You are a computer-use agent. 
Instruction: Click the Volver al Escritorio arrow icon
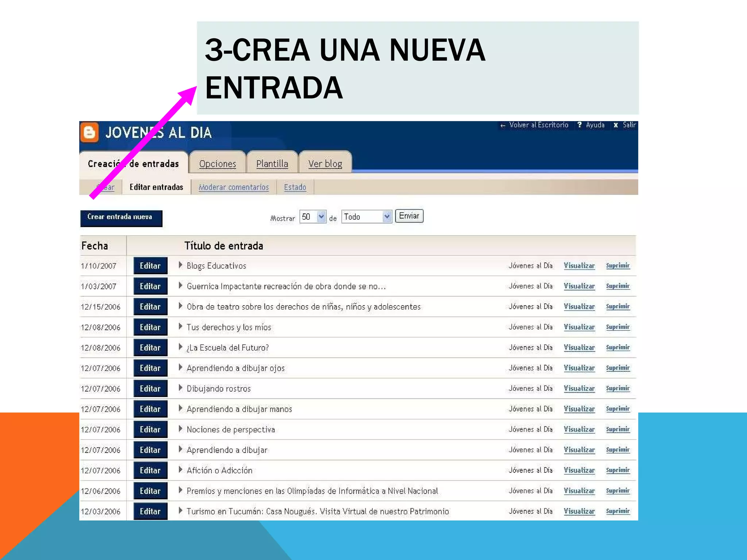[503, 125]
